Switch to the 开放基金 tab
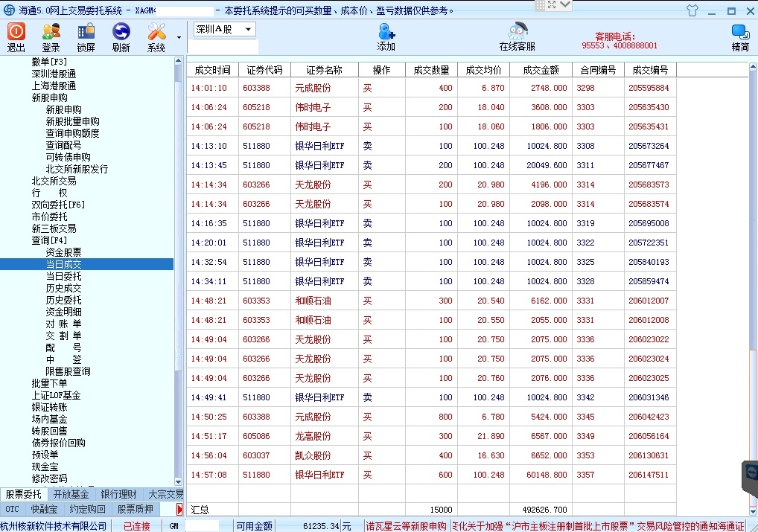 point(71,494)
